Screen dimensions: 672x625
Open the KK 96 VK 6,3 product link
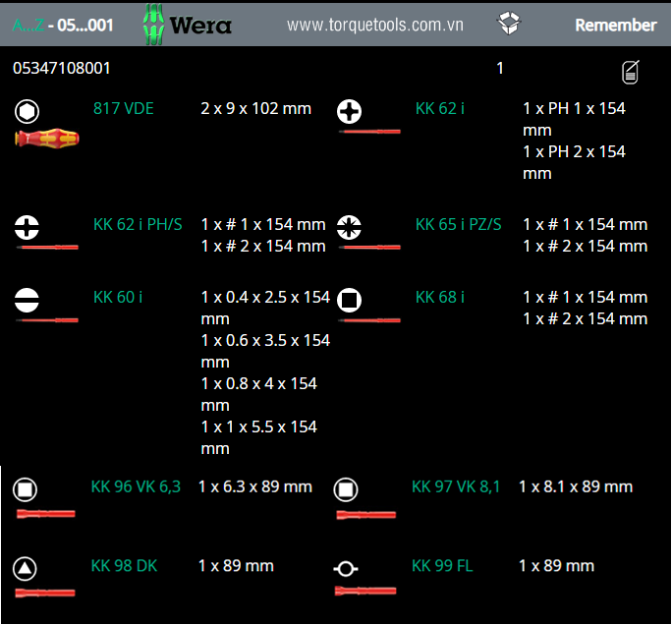click(136, 486)
